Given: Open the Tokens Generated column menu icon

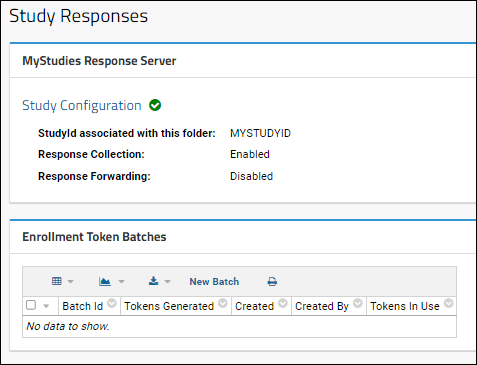Looking at the screenshot, I should click(x=223, y=303).
